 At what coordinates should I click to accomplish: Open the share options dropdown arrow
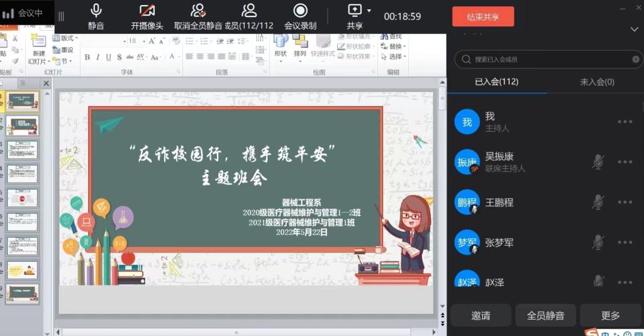pyautogui.click(x=369, y=11)
